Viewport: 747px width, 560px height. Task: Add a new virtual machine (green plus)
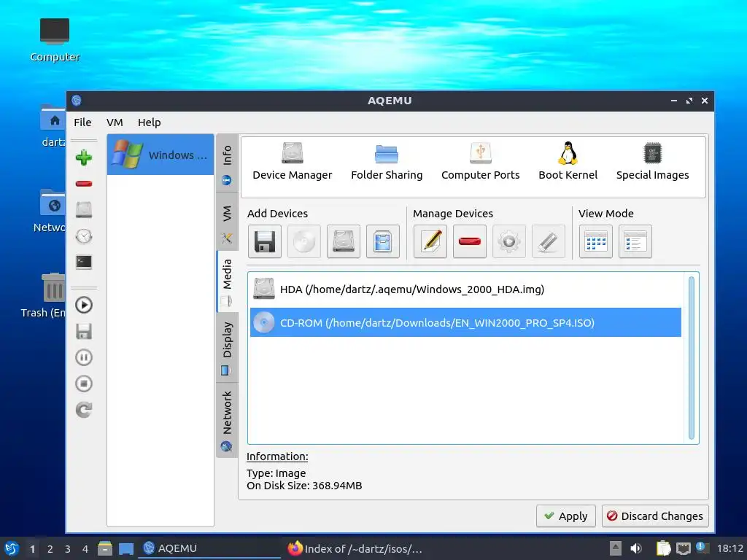pos(84,157)
